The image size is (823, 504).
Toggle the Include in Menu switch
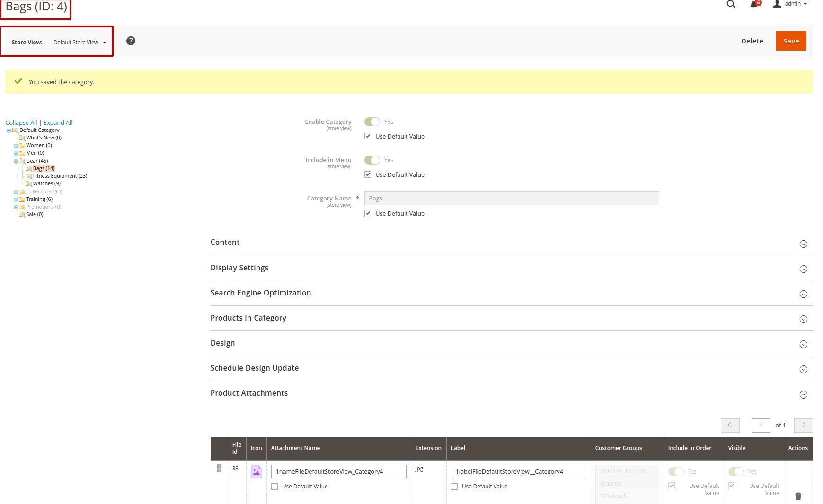click(372, 160)
